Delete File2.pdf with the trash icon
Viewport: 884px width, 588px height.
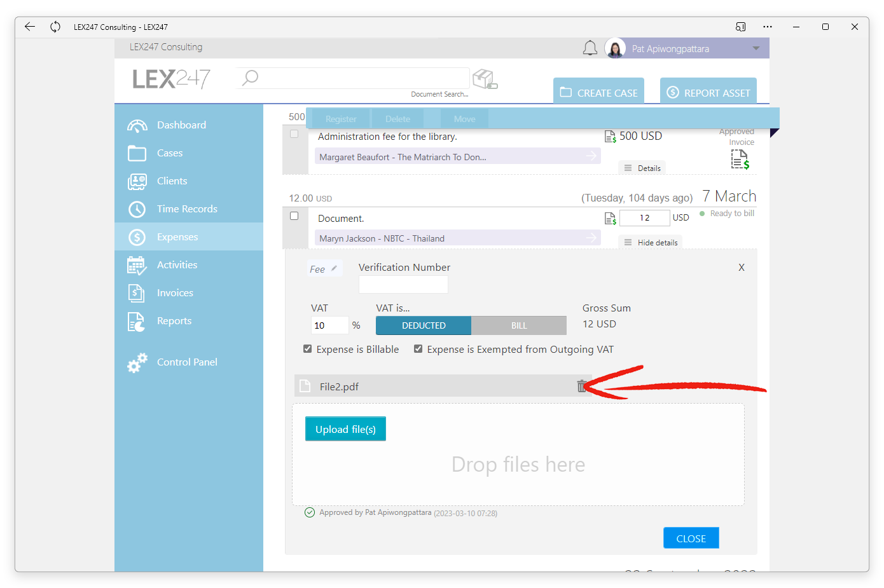pyautogui.click(x=581, y=386)
